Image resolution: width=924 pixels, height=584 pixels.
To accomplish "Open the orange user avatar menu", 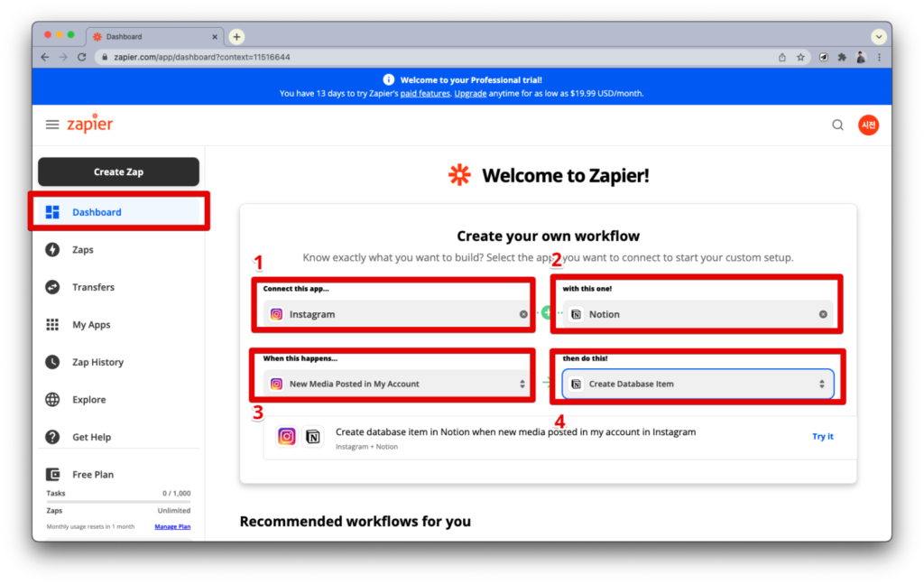I will point(868,125).
